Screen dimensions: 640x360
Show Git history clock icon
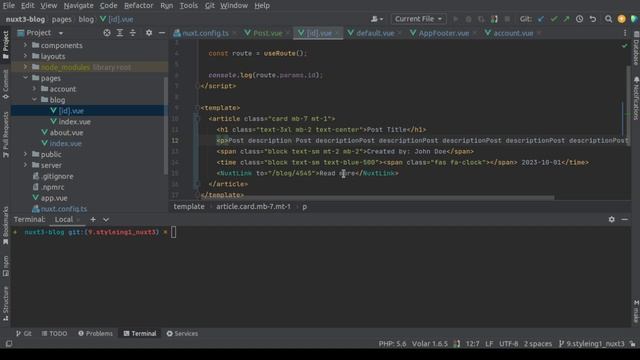[579, 19]
